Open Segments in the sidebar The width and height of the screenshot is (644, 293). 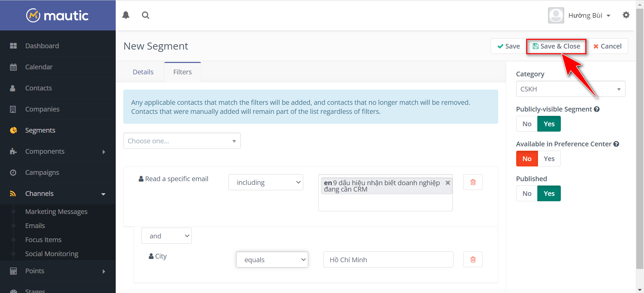click(40, 130)
